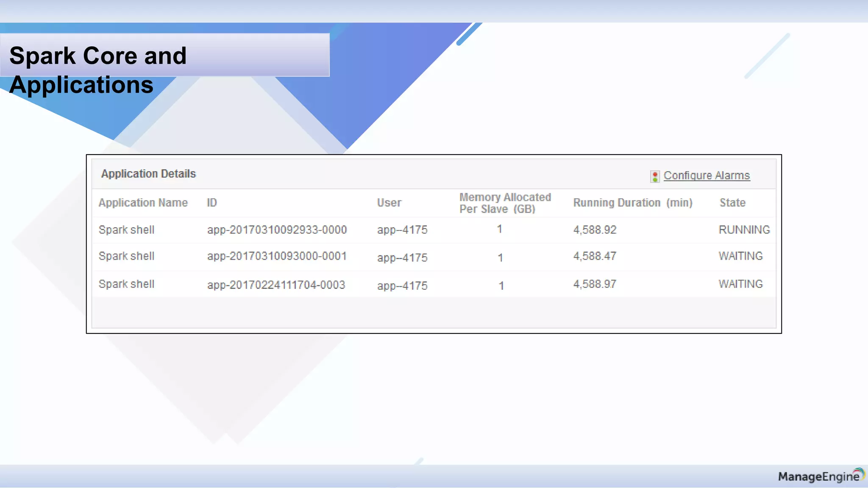
Task: Select Running Duration (min) column header
Action: tap(633, 203)
